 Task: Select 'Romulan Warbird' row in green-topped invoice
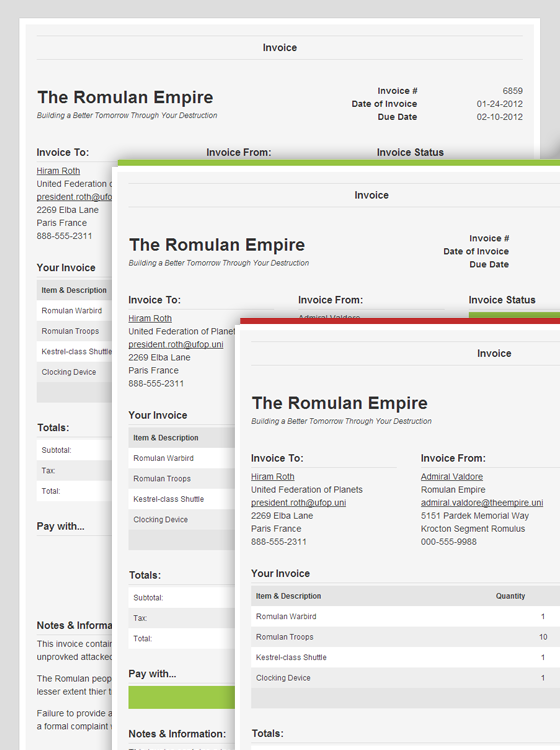click(x=182, y=458)
